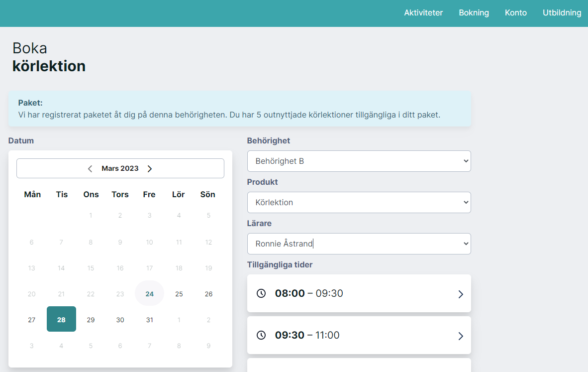Open the Bokning menu
The image size is (588, 372).
coord(474,13)
